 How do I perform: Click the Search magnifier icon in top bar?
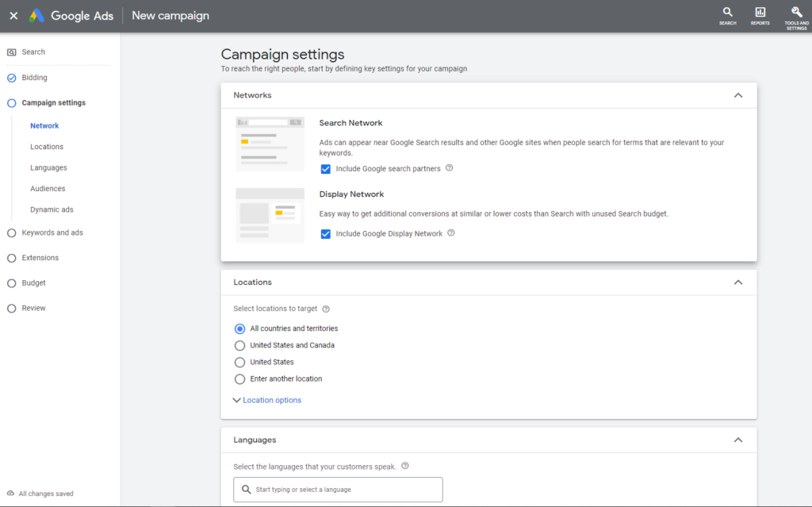pos(727,13)
